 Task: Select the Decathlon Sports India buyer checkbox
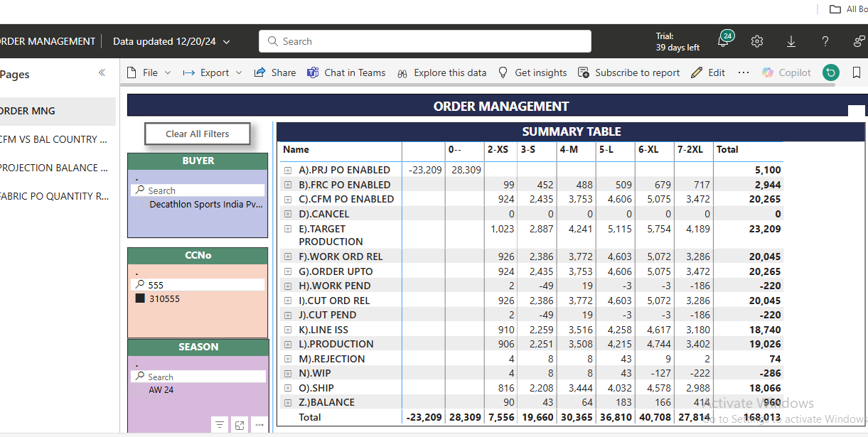(140, 205)
